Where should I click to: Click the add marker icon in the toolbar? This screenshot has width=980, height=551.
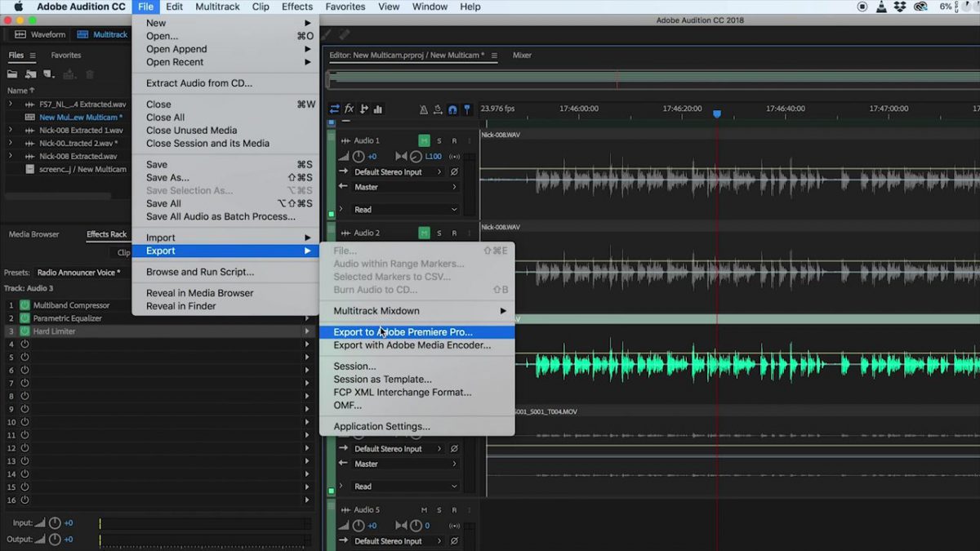tap(467, 109)
